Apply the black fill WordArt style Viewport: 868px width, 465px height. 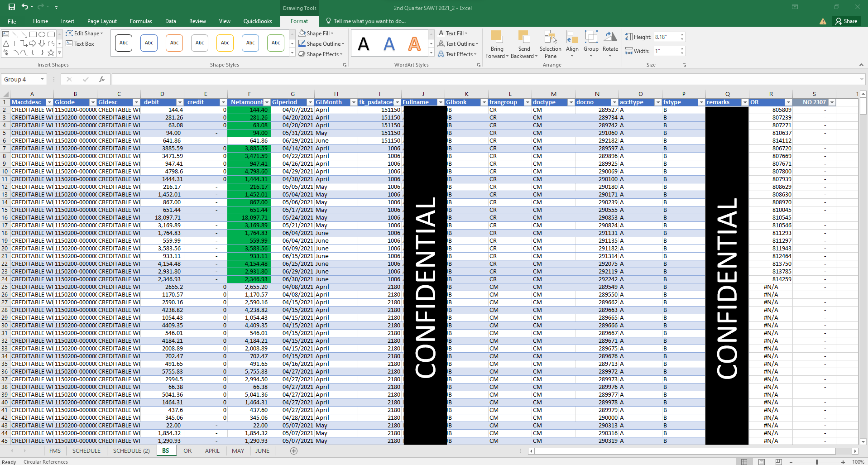point(364,44)
